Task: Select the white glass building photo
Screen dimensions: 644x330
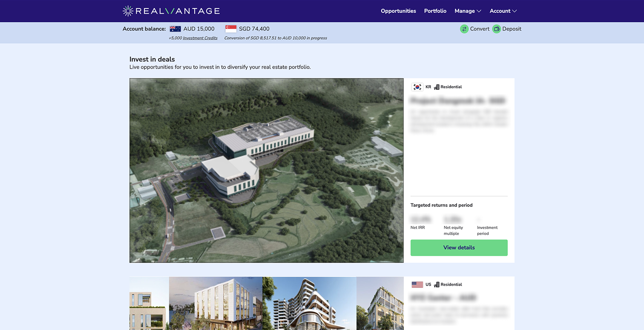Action: pyautogui.click(x=216, y=304)
